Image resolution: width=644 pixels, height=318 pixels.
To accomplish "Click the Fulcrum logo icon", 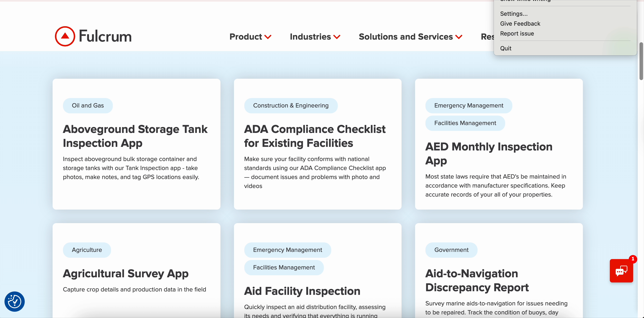I will pyautogui.click(x=65, y=36).
